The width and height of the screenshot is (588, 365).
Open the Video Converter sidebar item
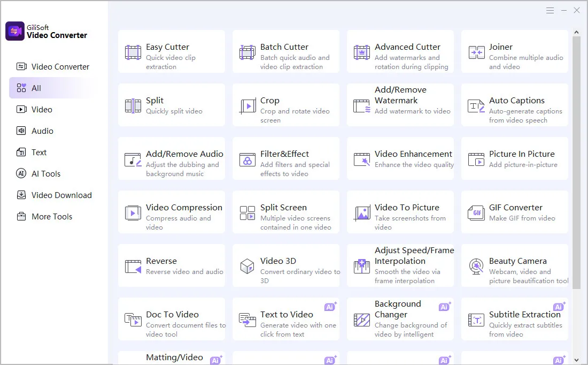click(x=52, y=67)
